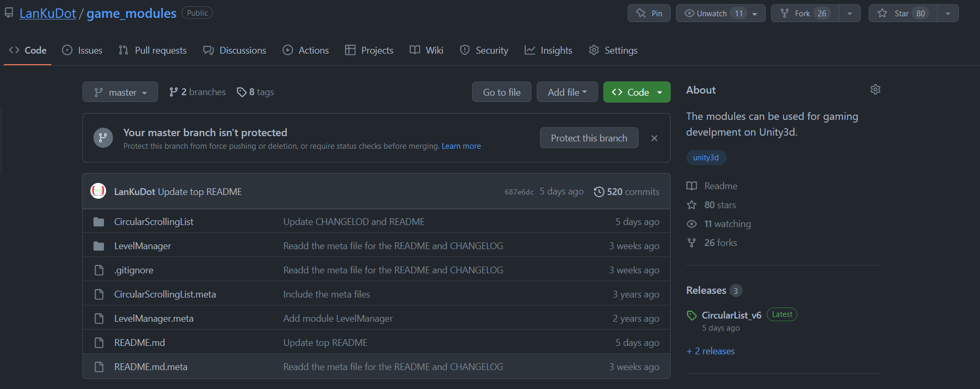
Task: Open the Actions tab
Action: pos(306,50)
